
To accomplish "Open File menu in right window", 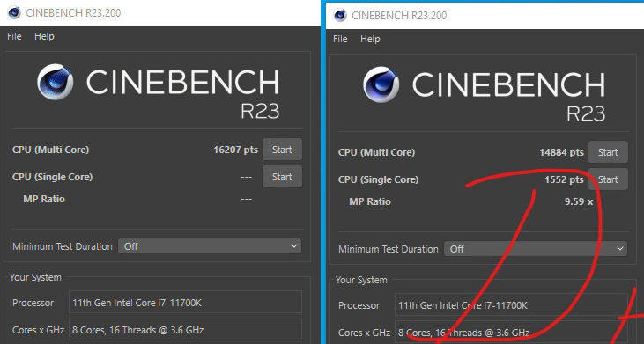I will (340, 39).
